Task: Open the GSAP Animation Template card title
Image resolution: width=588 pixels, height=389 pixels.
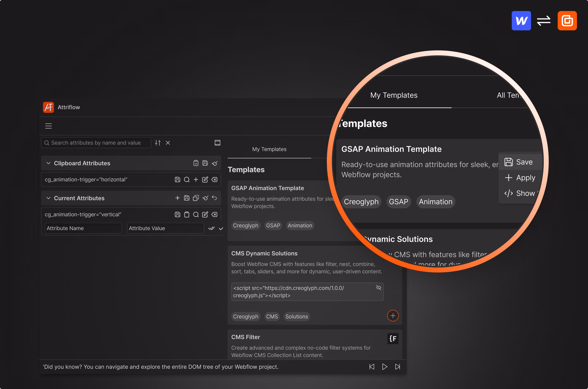Action: (267, 188)
